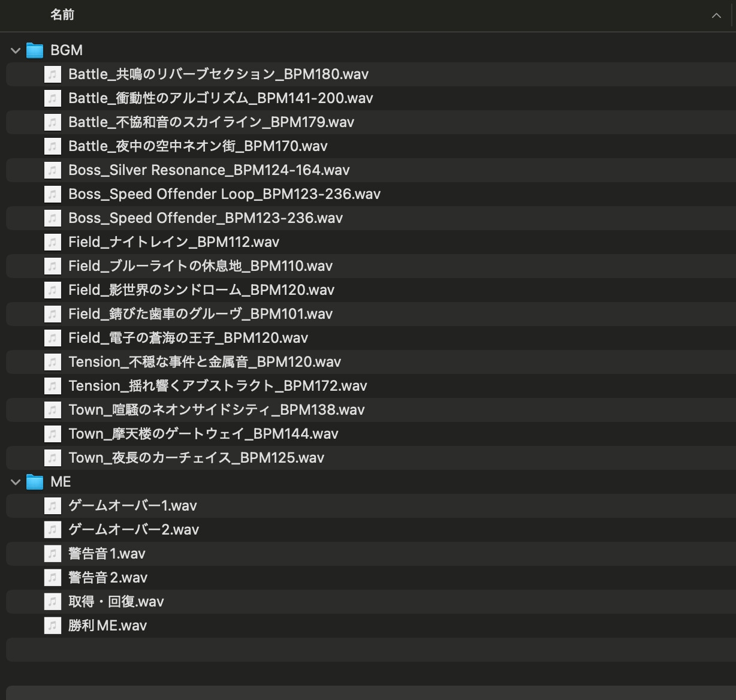Select file Field_電子の蒼海の王子_BPM120.wav

tap(188, 338)
